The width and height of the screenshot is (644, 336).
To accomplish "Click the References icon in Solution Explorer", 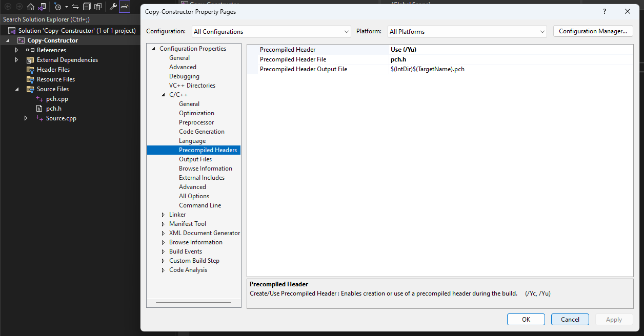I will coord(30,50).
